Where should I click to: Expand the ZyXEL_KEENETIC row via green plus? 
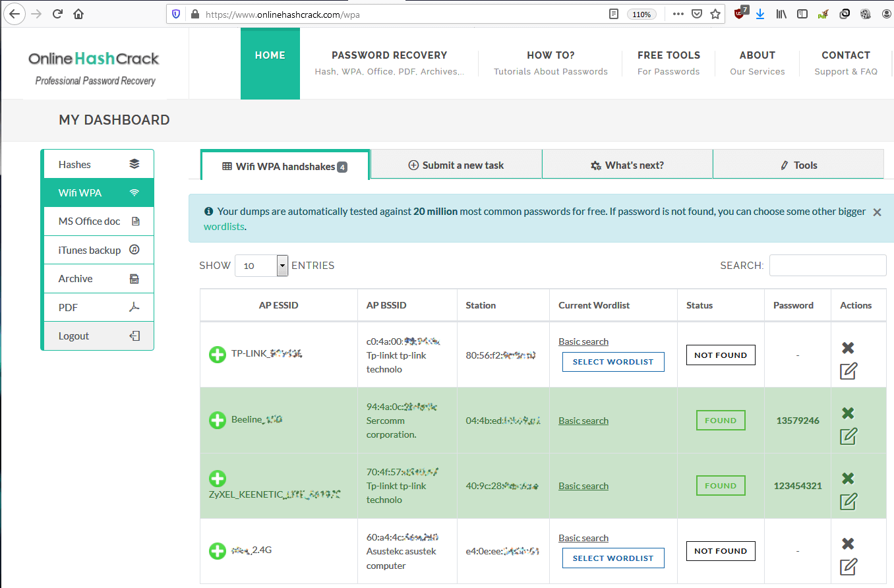click(x=218, y=479)
